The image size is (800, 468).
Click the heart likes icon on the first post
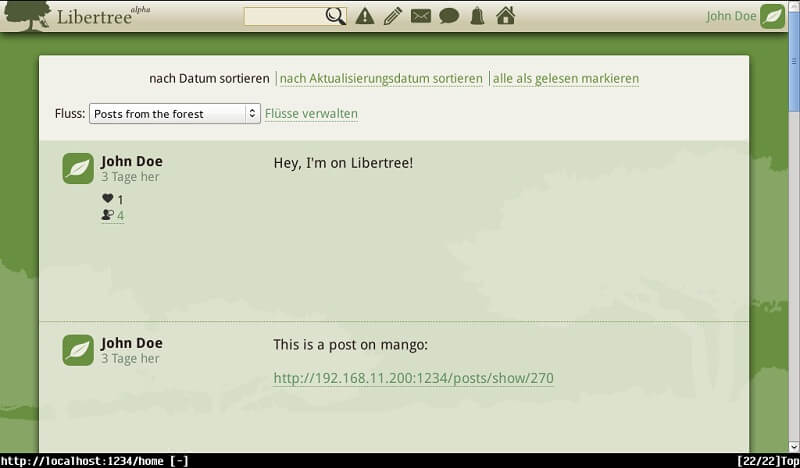108,199
